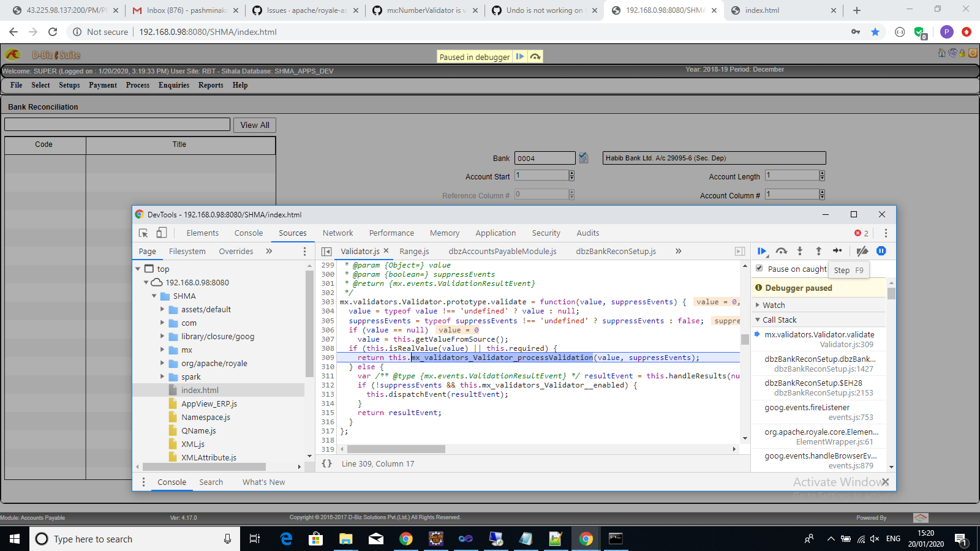Open the Reports menu
980x551 pixels.
[210, 85]
